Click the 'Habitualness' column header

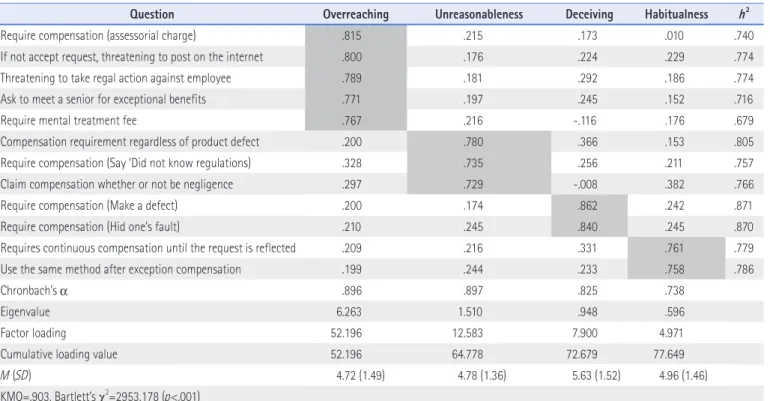pos(676,14)
